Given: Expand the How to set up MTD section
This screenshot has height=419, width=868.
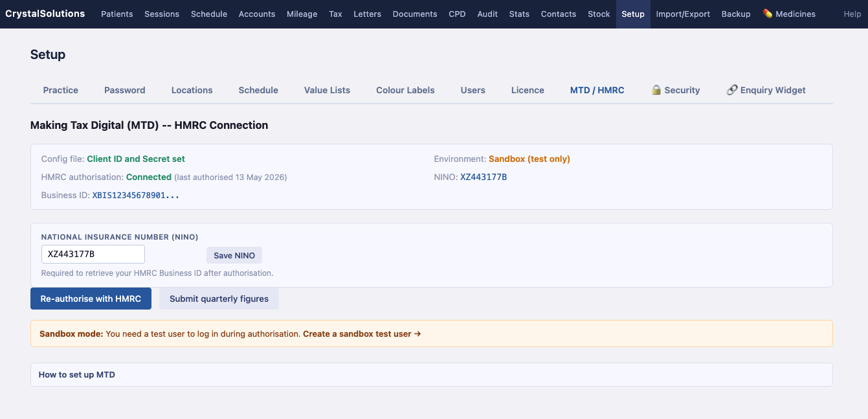Looking at the screenshot, I should click(432, 374).
